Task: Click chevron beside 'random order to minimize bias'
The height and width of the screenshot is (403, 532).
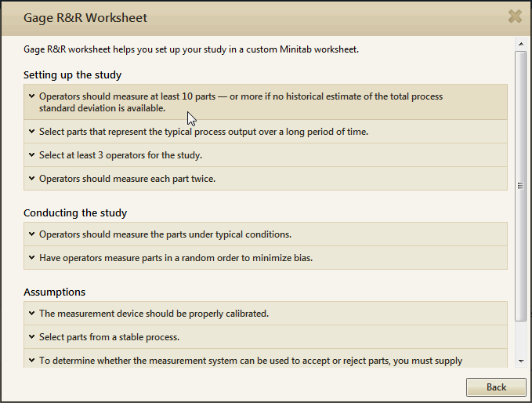Action: pyautogui.click(x=31, y=258)
